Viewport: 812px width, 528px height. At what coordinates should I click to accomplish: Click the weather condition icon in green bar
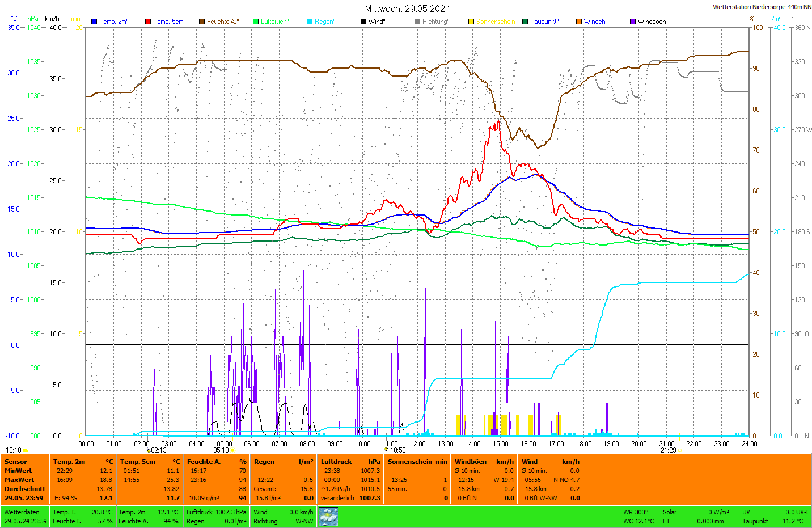(328, 517)
